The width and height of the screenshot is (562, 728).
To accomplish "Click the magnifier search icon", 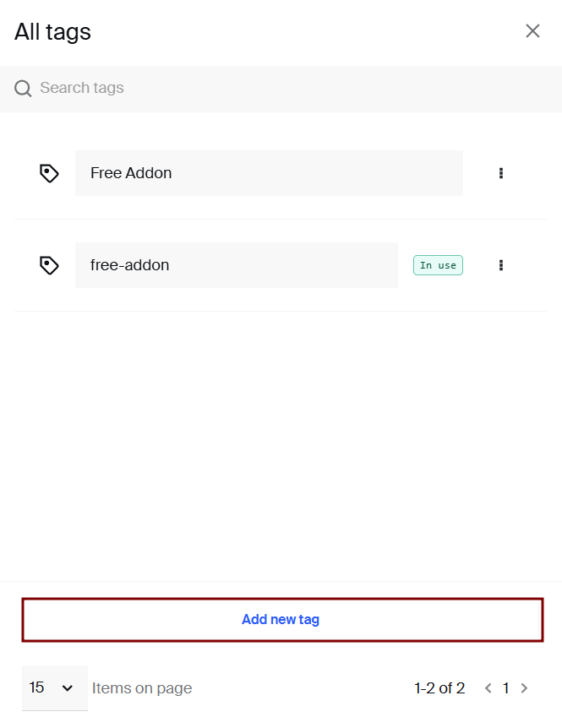I will click(x=23, y=88).
